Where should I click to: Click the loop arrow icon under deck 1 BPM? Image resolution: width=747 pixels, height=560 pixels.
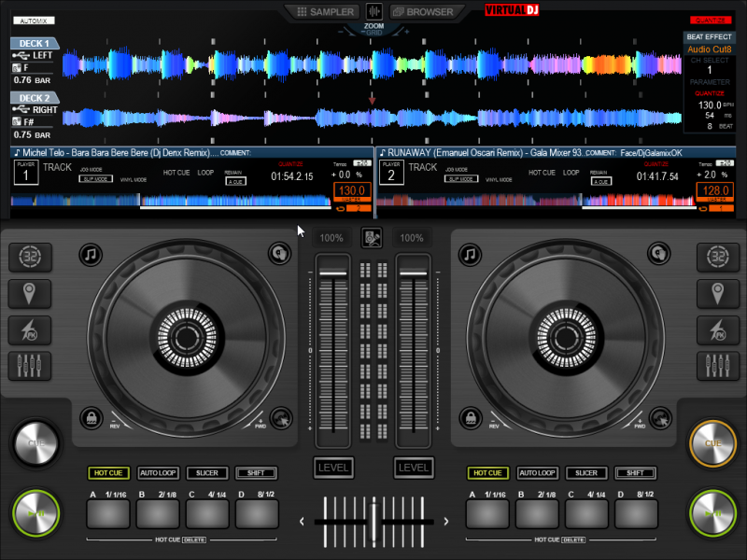(x=340, y=209)
